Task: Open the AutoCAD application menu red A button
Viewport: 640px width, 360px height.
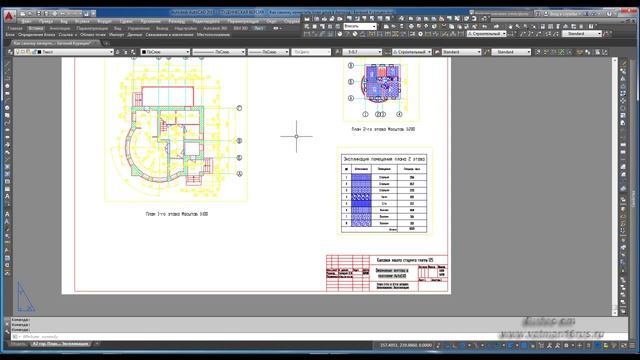Action: coord(9,16)
